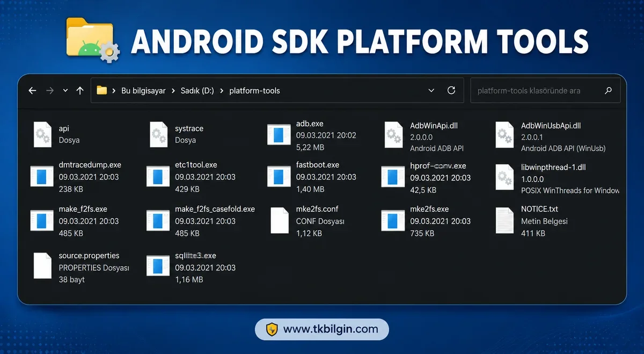The width and height of the screenshot is (644, 354).
Task: Click the adb.exe file name
Action: 310,124
